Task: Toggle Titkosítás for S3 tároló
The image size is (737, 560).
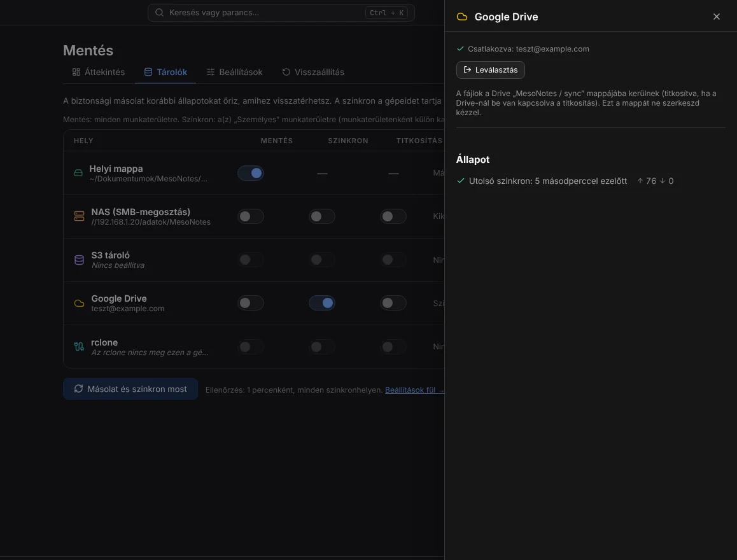Action: [x=393, y=260]
